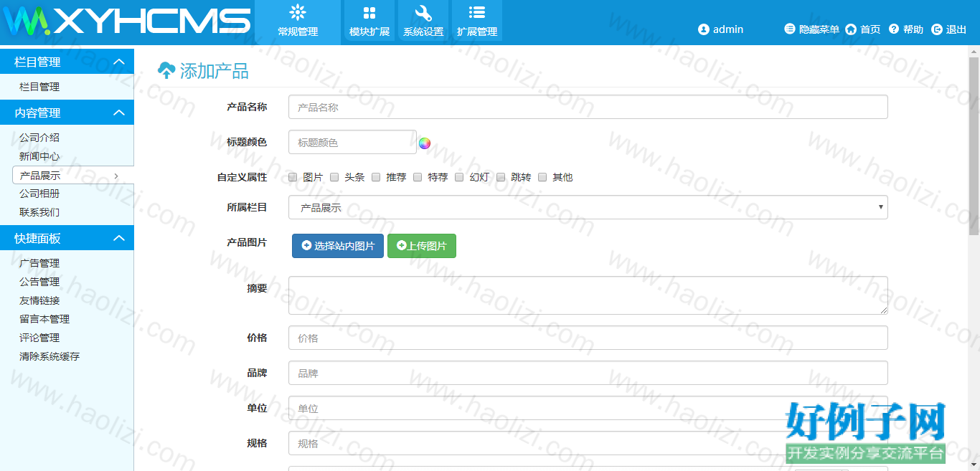The image size is (980, 471).
Task: Open 评论管理 in sidebar
Action: (39, 338)
